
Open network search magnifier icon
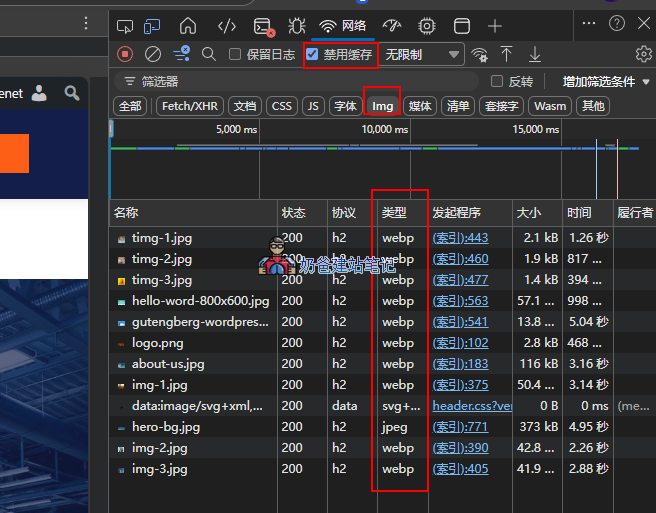[209, 55]
